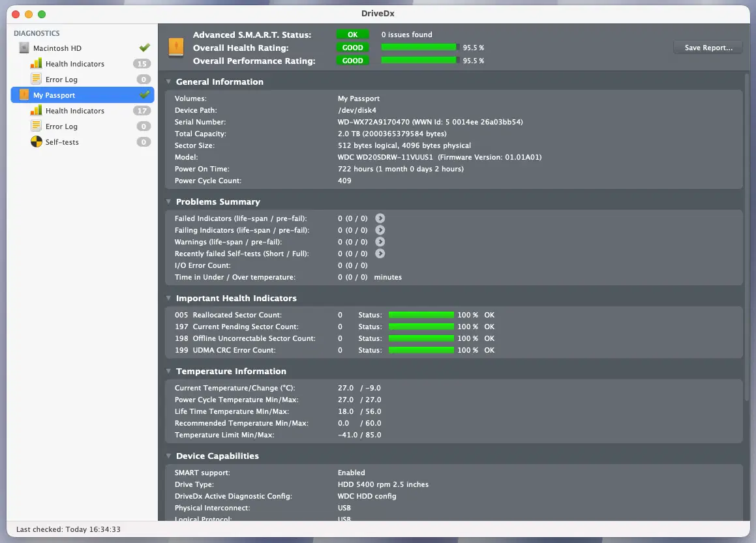756x543 pixels.
Task: Open Self-tests for My Passport
Action: tap(82, 141)
